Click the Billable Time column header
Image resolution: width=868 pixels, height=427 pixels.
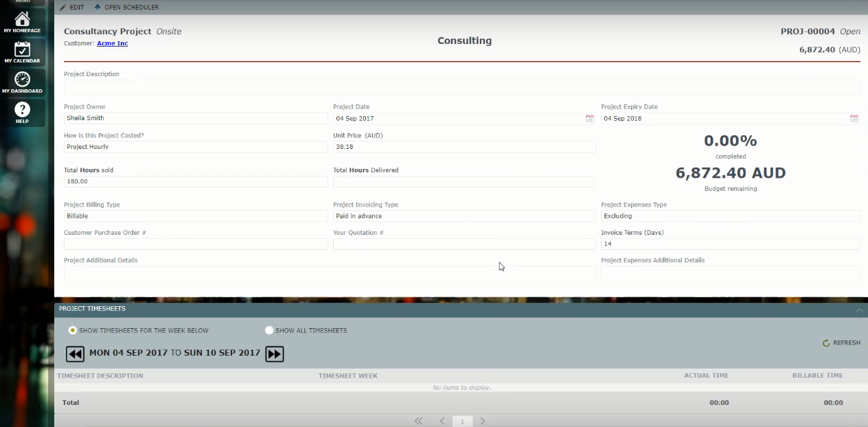(817, 376)
